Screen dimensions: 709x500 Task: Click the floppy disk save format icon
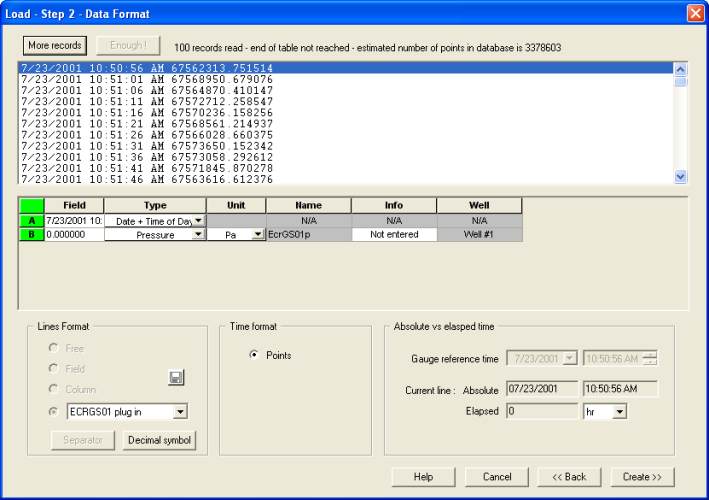176,378
